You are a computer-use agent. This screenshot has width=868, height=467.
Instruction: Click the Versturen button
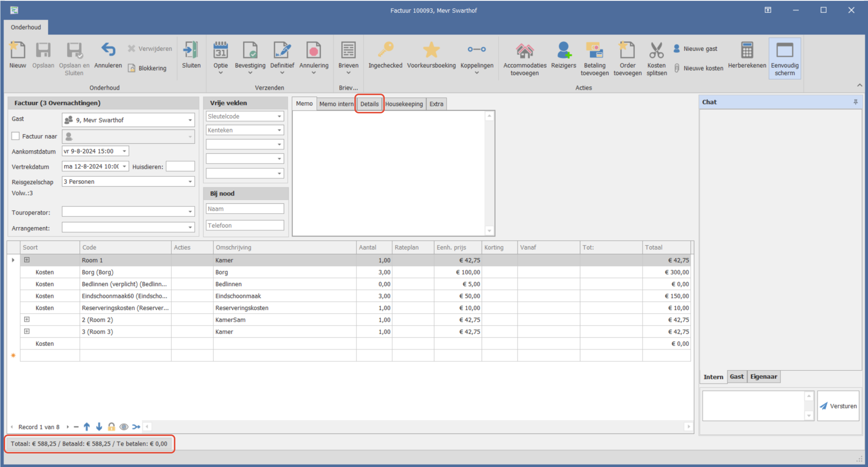838,406
